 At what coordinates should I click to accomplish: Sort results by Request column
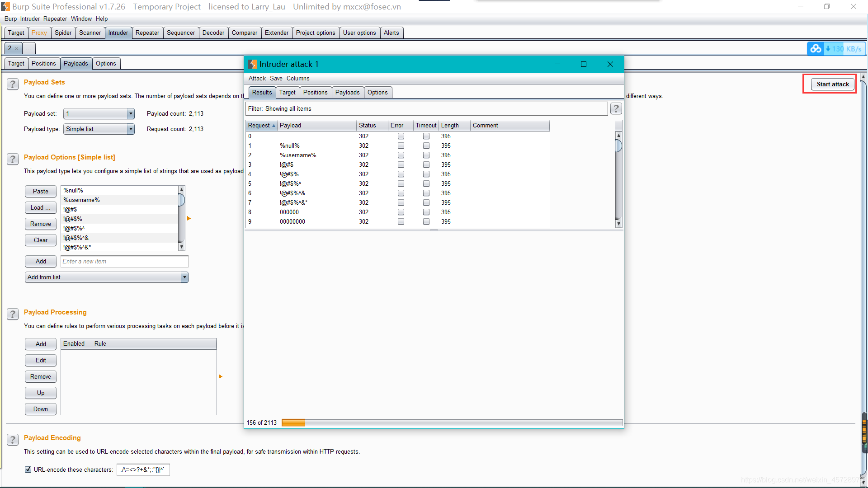261,125
